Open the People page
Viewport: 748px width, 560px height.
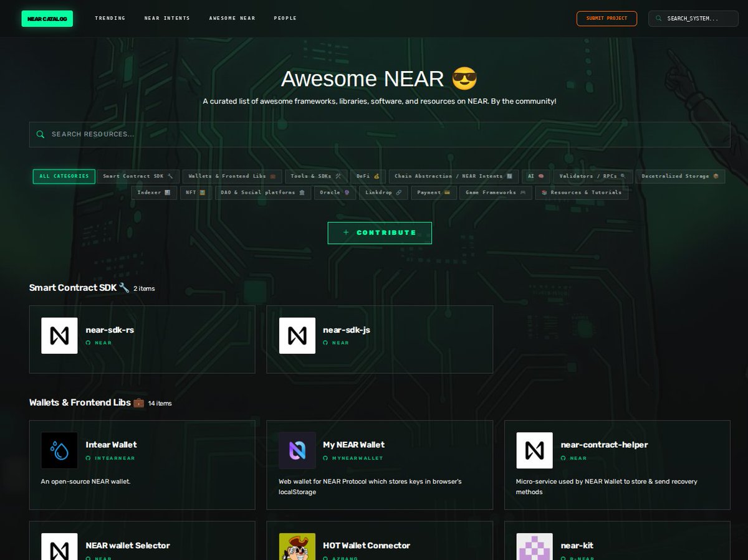click(285, 18)
